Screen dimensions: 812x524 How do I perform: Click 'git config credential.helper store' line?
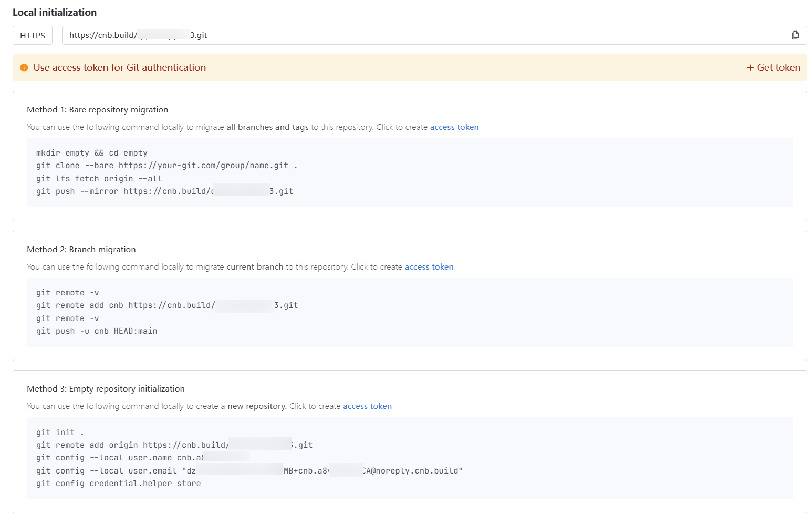pos(118,484)
